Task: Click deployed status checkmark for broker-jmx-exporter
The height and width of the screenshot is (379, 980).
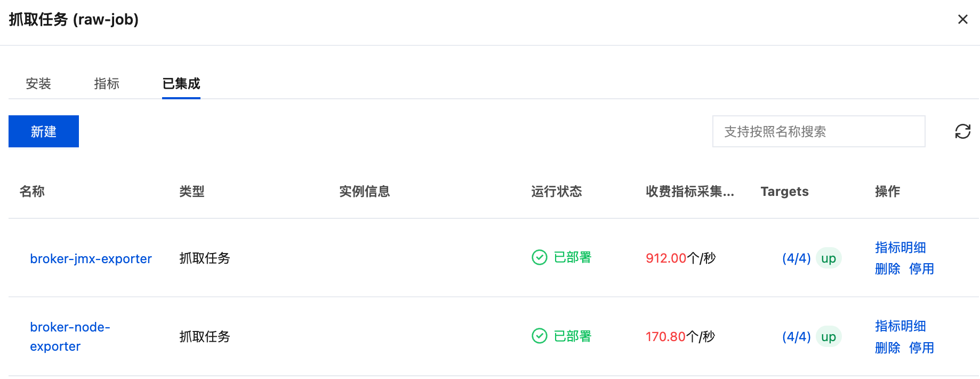Action: pos(540,257)
